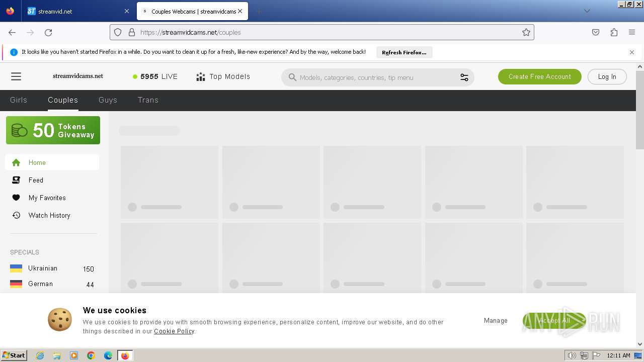Open the Windows Start menu
The height and width of the screenshot is (362, 644).
(14, 355)
